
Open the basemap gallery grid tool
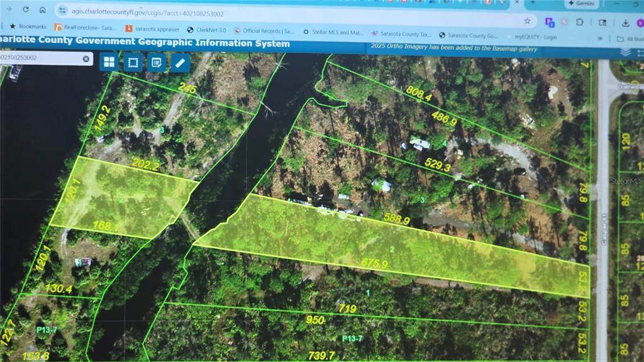[109, 62]
